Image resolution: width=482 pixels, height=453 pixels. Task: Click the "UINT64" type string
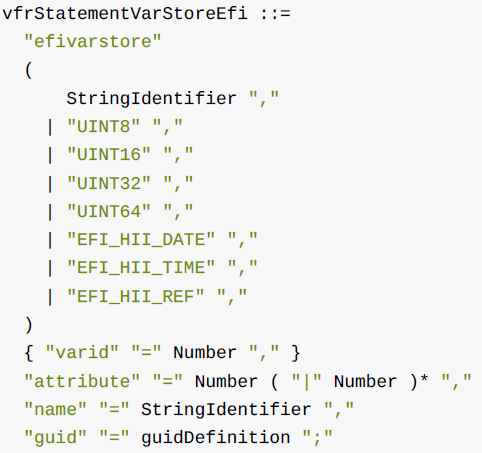109,212
